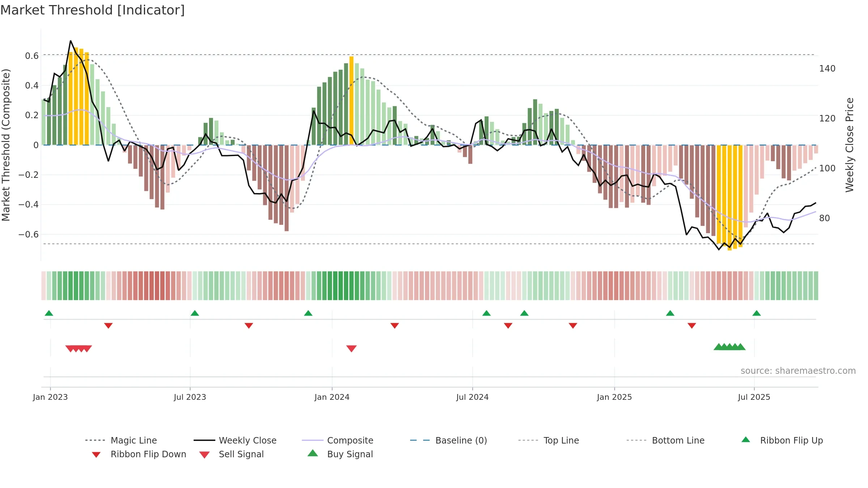The width and height of the screenshot is (868, 488).
Task: Click the 0.2 left axis tick label
Action: [x=32, y=115]
